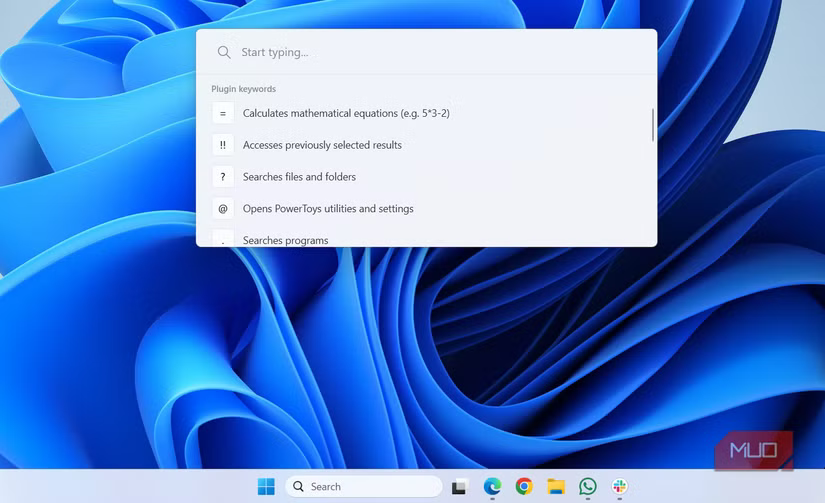
Task: Choose 'Opens PowerToys utilities and settings' entry
Action: click(328, 209)
